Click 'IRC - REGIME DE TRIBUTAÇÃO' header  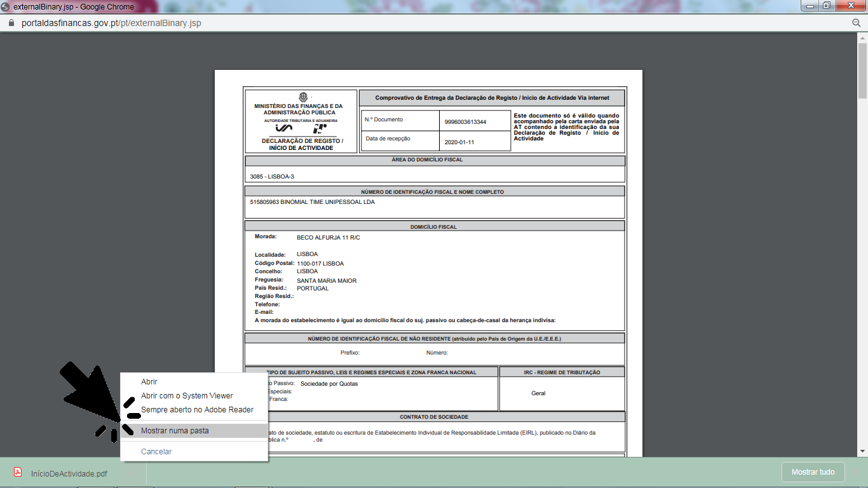point(562,372)
